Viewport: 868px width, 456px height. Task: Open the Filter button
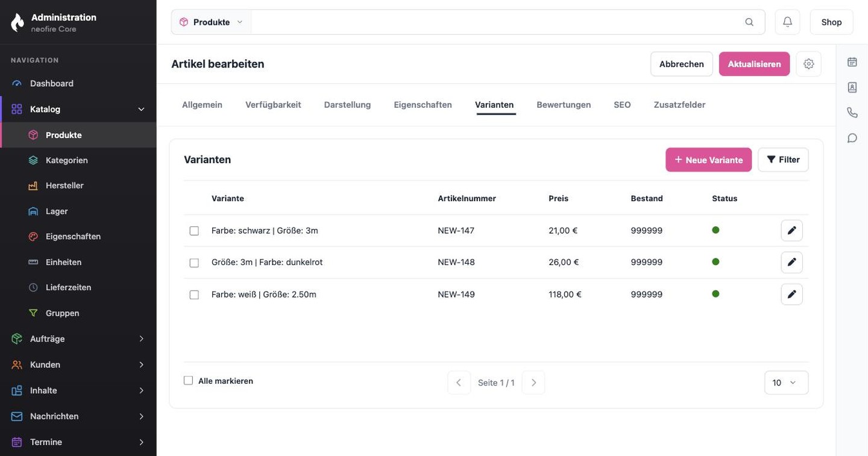coord(783,160)
